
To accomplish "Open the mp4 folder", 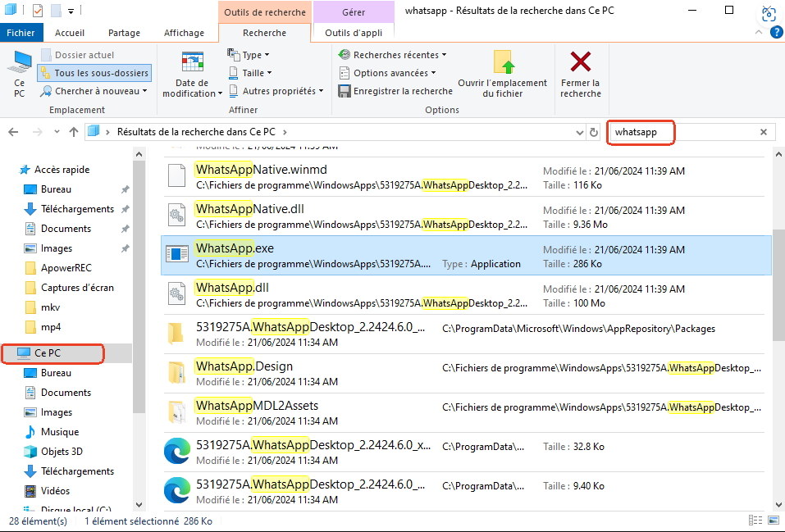I will pyautogui.click(x=43, y=327).
